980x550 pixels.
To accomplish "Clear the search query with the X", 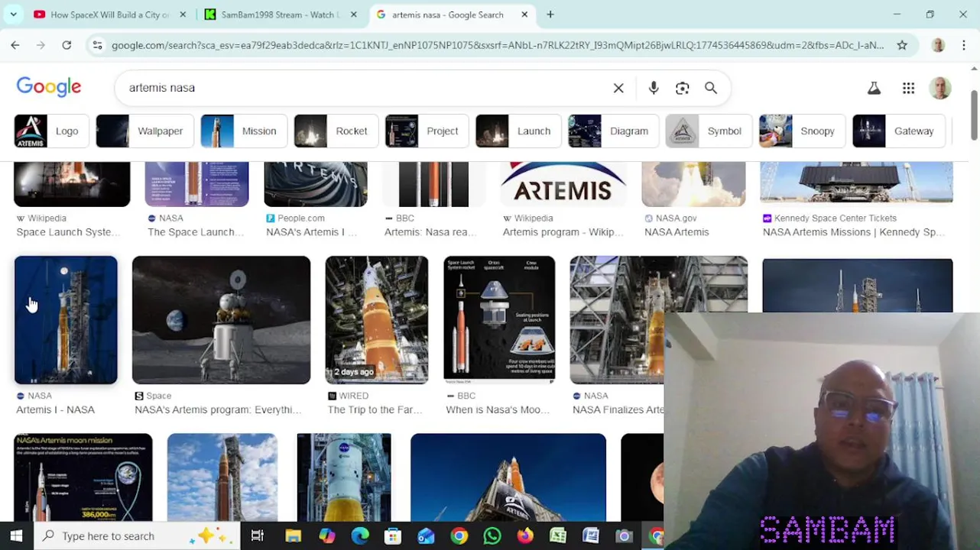I will pyautogui.click(x=618, y=88).
